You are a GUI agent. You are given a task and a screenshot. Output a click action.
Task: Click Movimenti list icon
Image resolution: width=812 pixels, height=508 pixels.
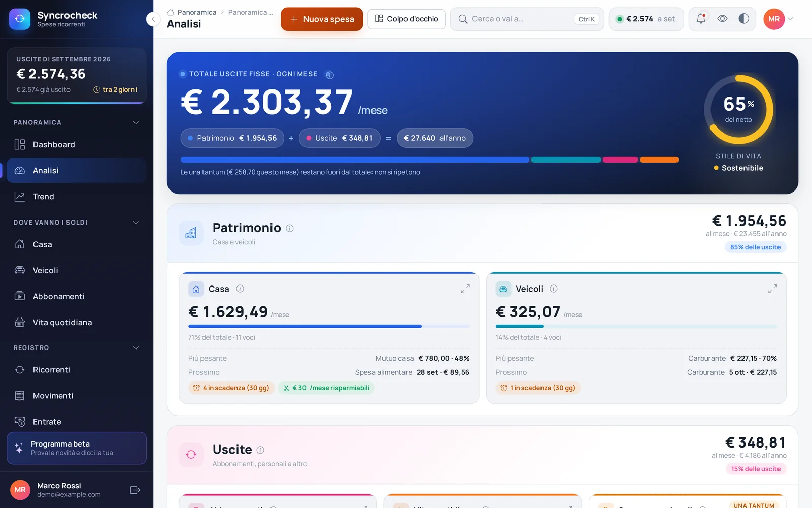(20, 396)
